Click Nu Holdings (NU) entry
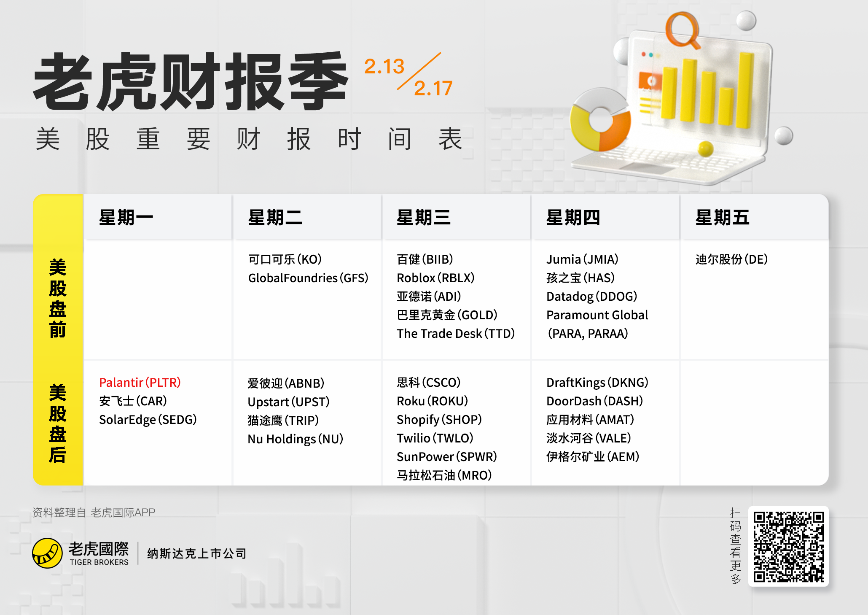The image size is (868, 615). click(296, 439)
